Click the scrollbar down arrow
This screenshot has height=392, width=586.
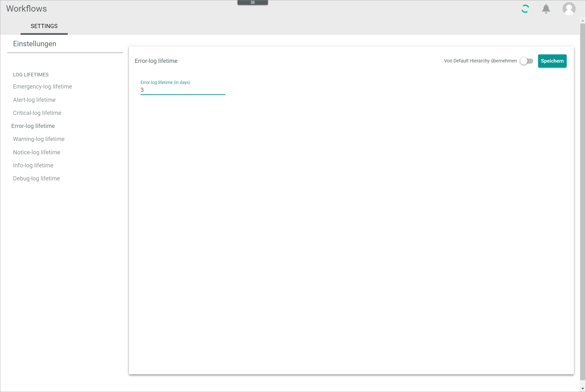(x=583, y=389)
